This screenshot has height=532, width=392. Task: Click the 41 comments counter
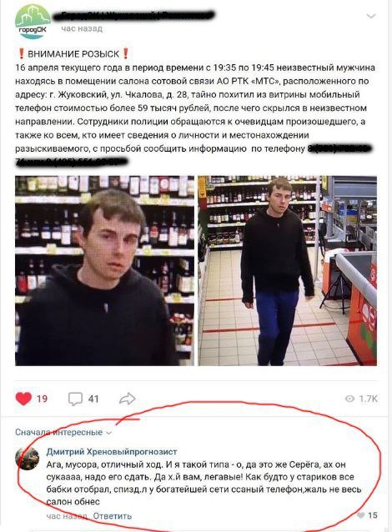(93, 399)
